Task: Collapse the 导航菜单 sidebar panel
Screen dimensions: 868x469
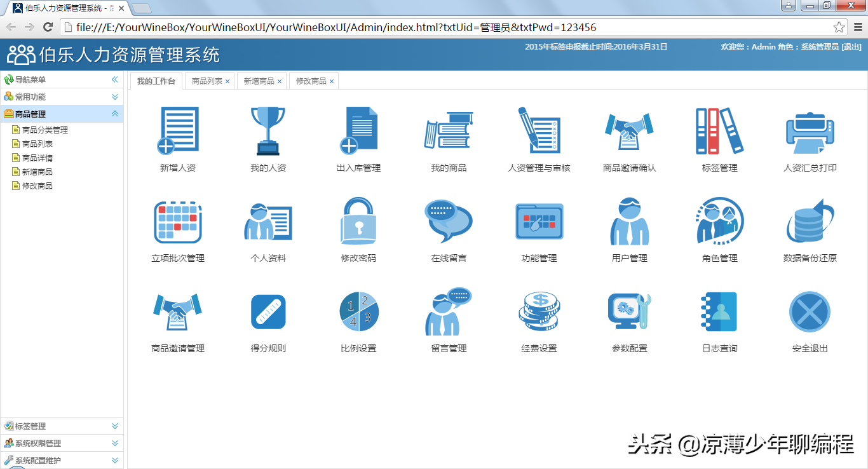Action: coord(115,79)
